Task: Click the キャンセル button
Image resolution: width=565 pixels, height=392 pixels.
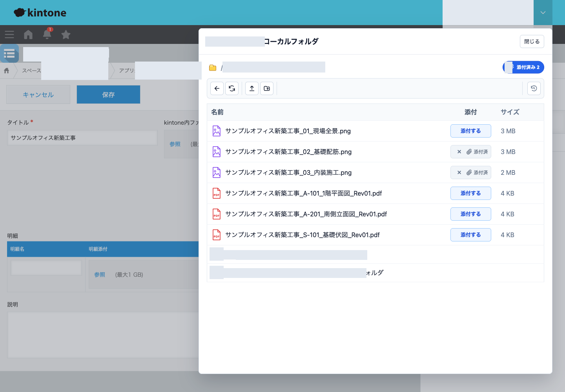Action: 38,94
